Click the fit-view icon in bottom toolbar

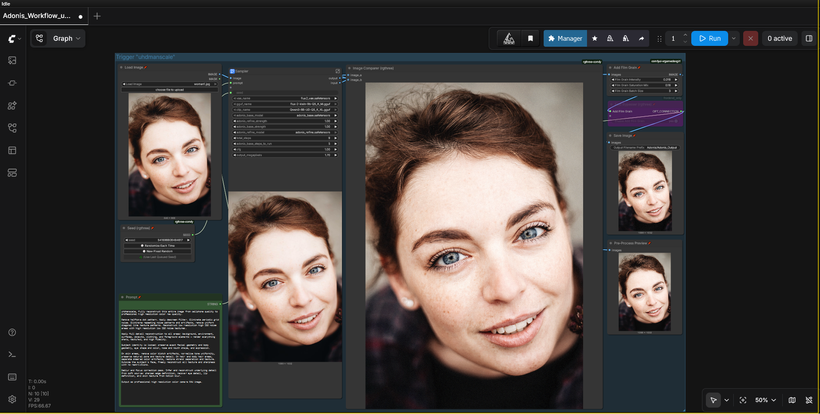click(x=743, y=400)
